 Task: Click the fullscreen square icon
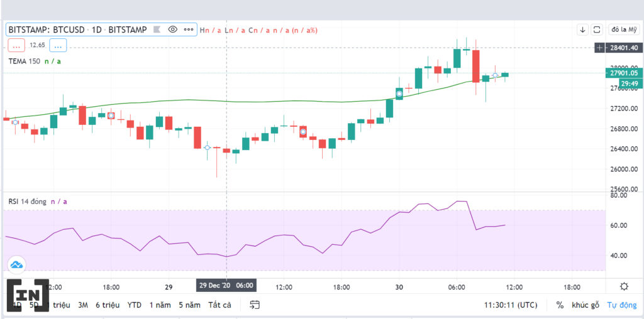(597, 30)
